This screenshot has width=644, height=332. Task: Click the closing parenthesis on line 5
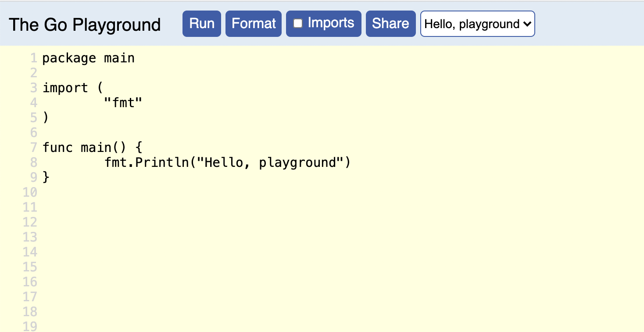pyautogui.click(x=46, y=118)
